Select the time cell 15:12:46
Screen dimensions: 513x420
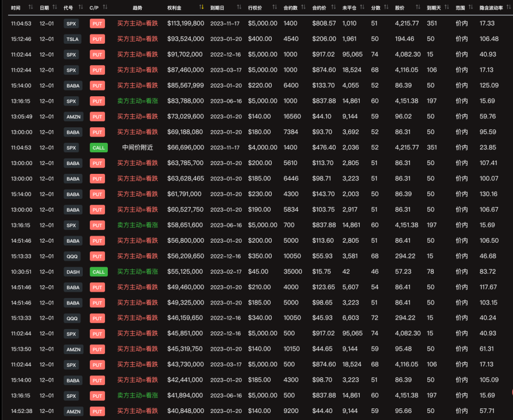tap(21, 39)
